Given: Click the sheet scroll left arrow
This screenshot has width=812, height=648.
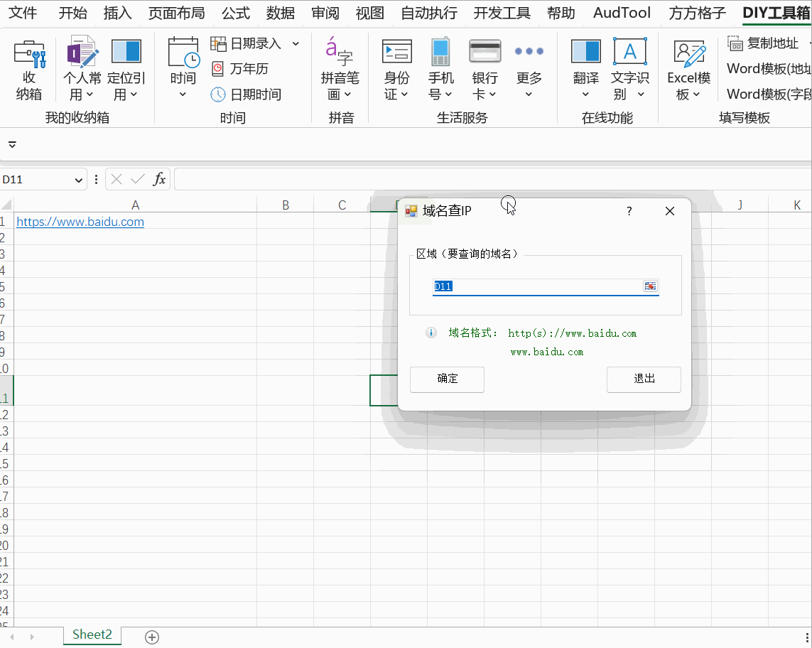Looking at the screenshot, I should [12, 637].
